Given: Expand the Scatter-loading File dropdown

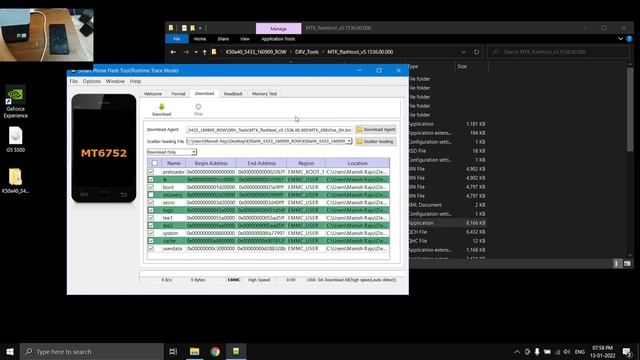Looking at the screenshot, I should pyautogui.click(x=349, y=141).
